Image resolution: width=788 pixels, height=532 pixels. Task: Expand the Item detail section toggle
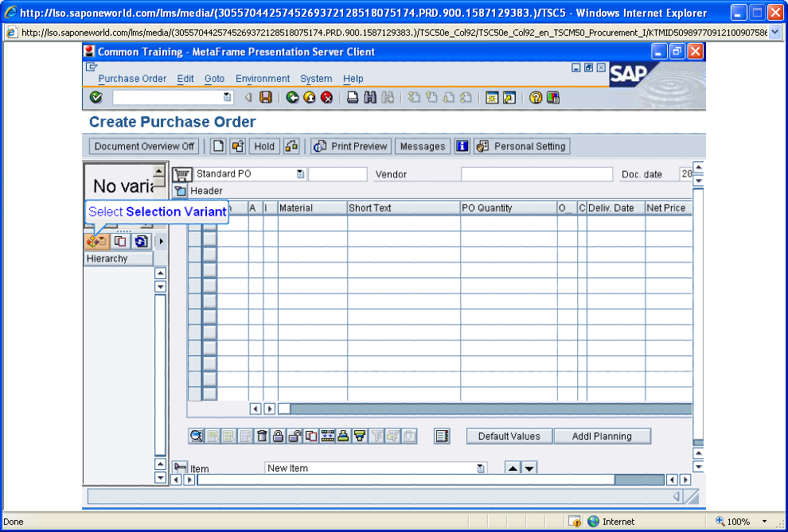coord(180,468)
